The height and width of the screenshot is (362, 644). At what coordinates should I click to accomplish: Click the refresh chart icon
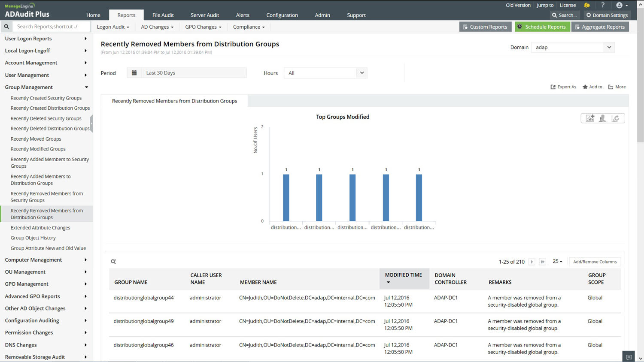(616, 118)
